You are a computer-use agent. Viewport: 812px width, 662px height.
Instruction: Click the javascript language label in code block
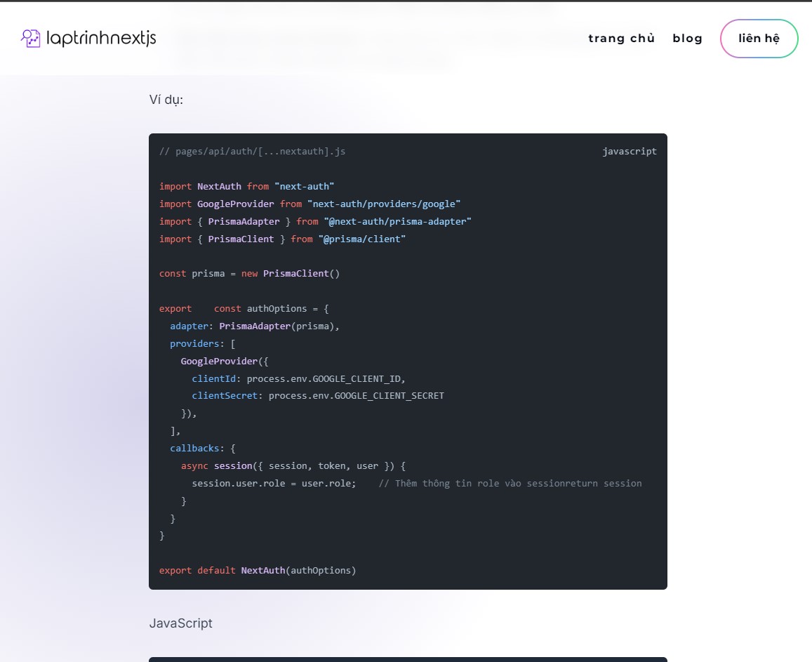pos(630,151)
